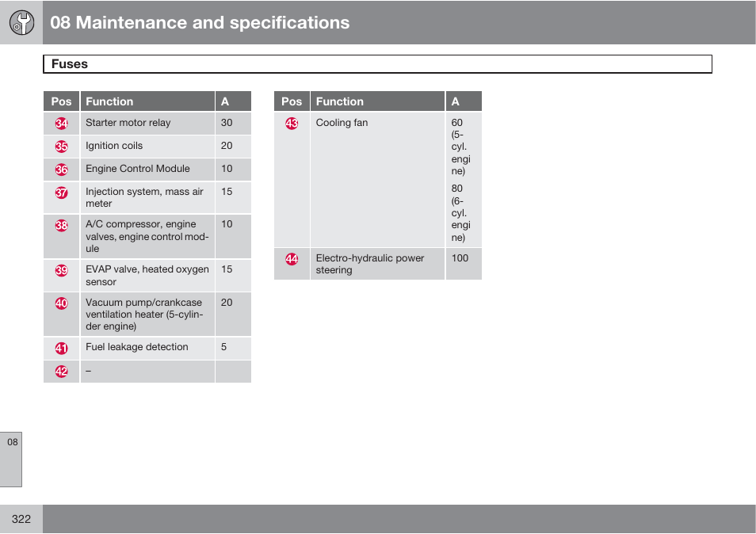Viewport: 756px width, 534px height.
Task: Click 'Electro-hydraulic power steering' text
Action: [x=370, y=264]
